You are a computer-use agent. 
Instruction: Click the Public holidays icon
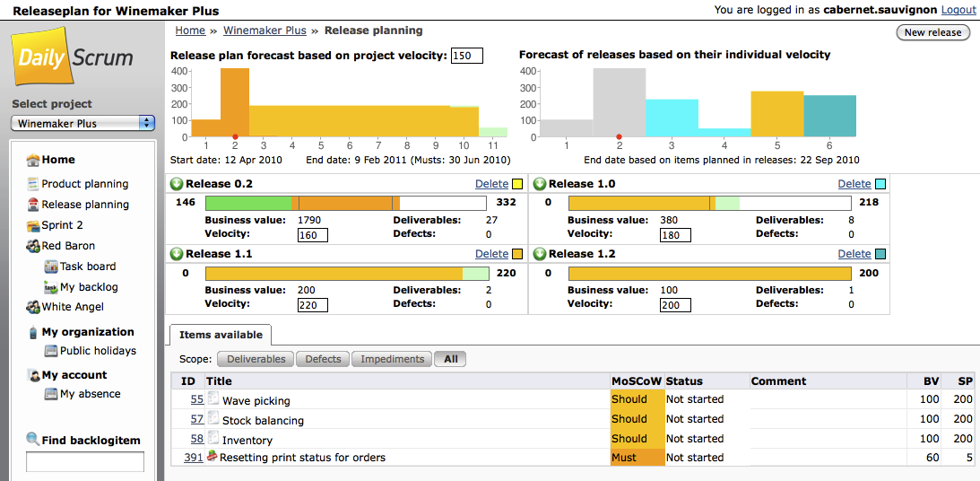[x=51, y=351]
